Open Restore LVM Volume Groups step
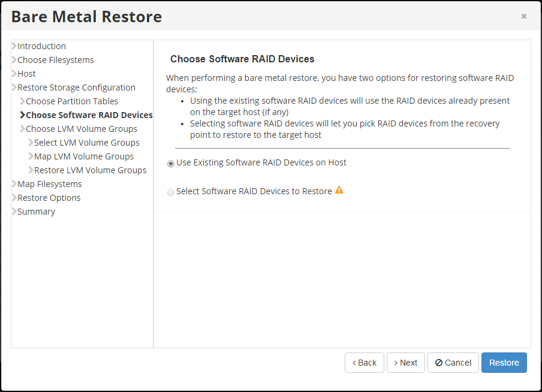This screenshot has height=392, width=542. coord(90,170)
